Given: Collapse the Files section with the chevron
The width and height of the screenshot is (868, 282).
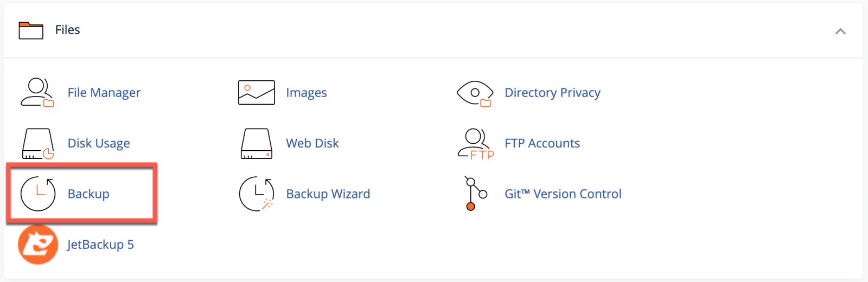Looking at the screenshot, I should click(840, 31).
